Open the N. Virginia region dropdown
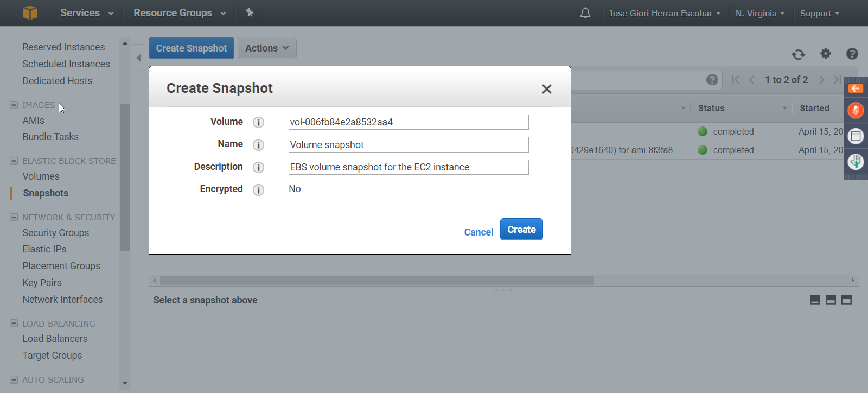868x393 pixels. 759,13
